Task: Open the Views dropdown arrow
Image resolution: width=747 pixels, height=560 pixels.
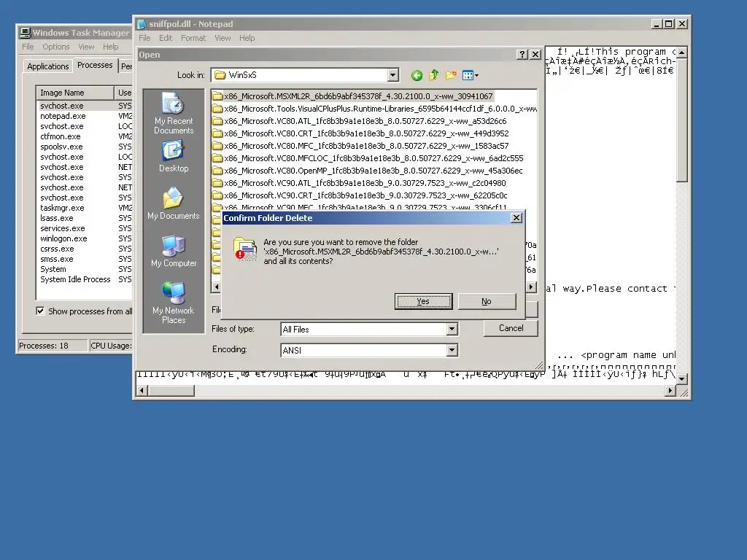Action: click(x=476, y=75)
